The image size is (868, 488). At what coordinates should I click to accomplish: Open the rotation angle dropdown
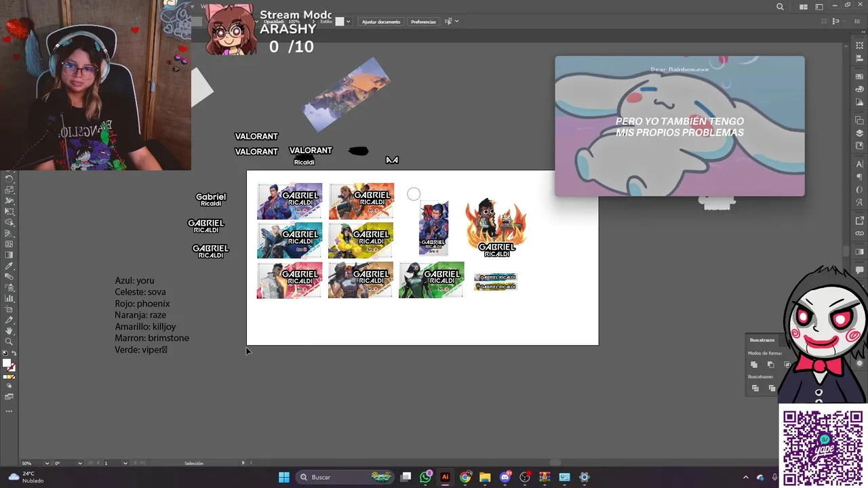[x=80, y=463]
